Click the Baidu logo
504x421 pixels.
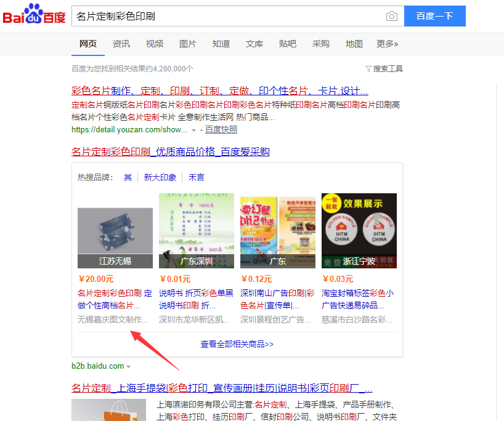tap(34, 16)
